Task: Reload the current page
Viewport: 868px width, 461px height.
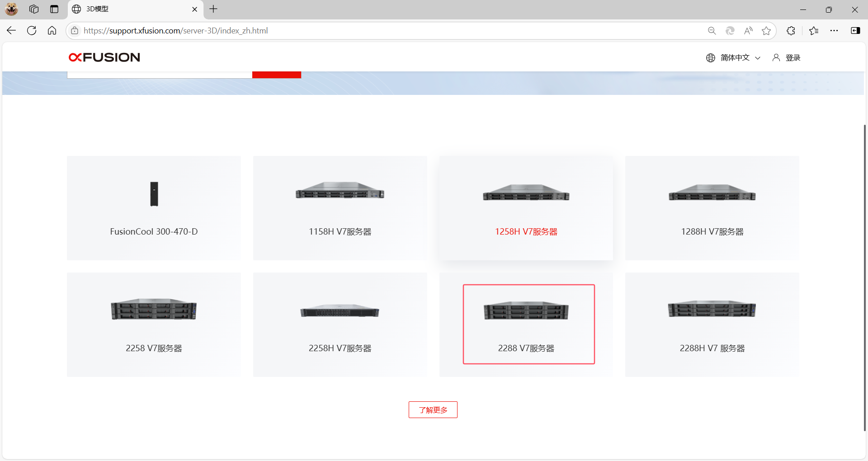Action: pos(32,31)
